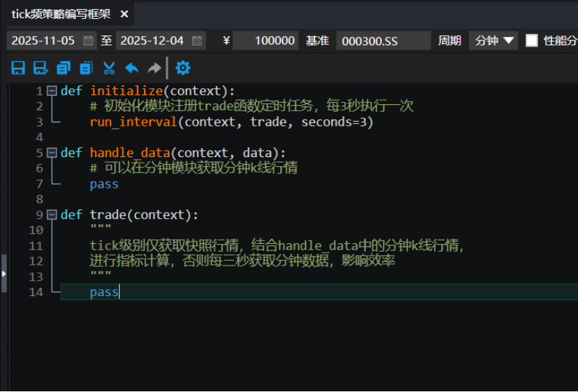Screen dimensions: 578x392
Task: Click the redo arrow icon
Action: coord(154,68)
